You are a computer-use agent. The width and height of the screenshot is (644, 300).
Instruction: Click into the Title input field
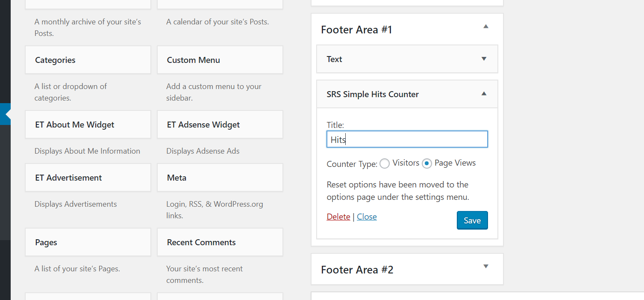407,139
